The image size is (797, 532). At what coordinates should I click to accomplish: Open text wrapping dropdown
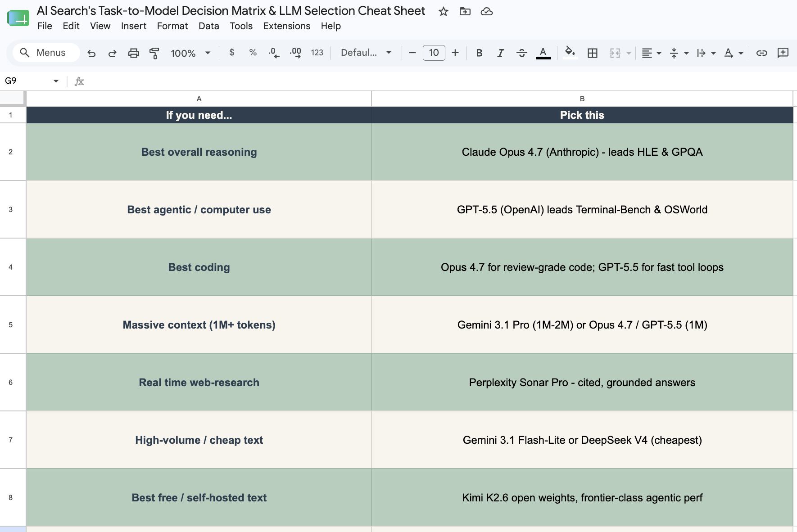[706, 53]
